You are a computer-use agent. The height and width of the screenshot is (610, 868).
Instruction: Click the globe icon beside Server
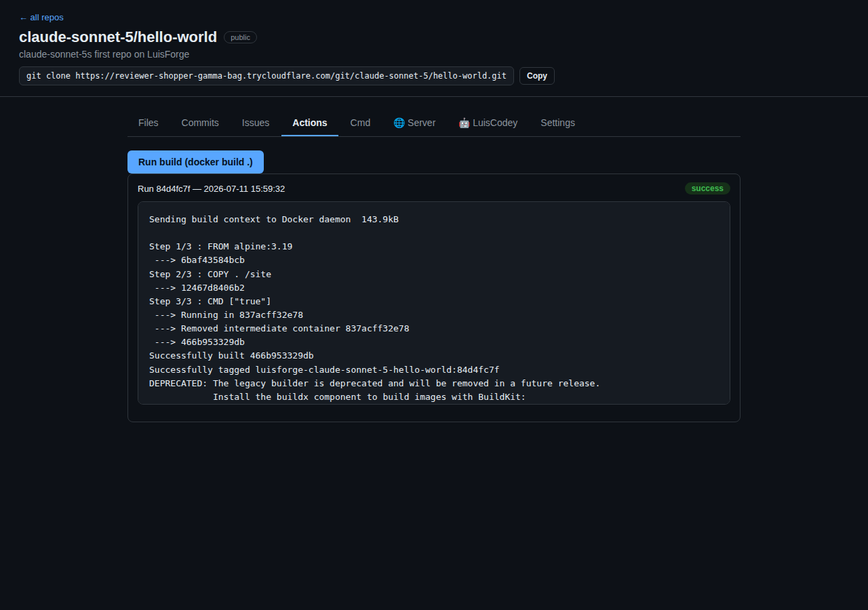coord(399,123)
